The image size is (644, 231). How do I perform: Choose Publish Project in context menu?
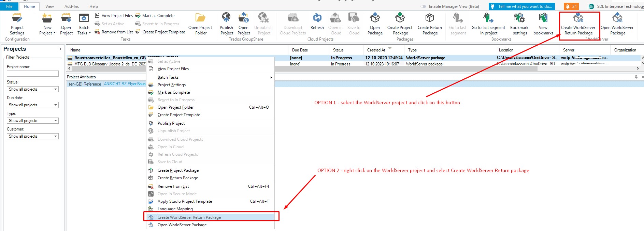[211, 123]
